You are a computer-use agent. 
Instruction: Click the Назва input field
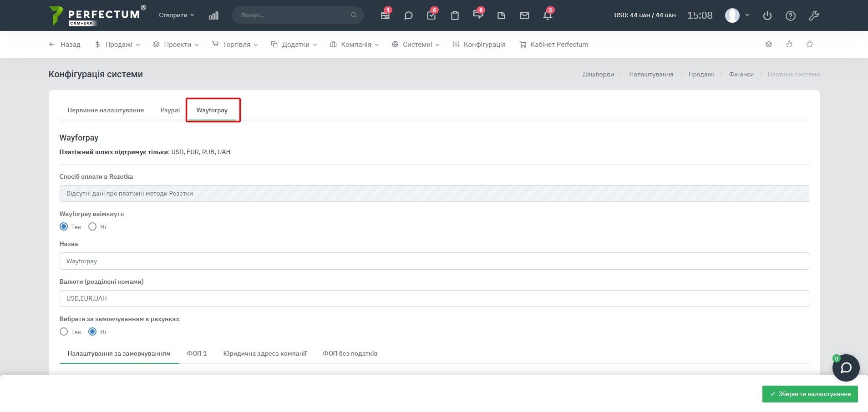point(434,261)
